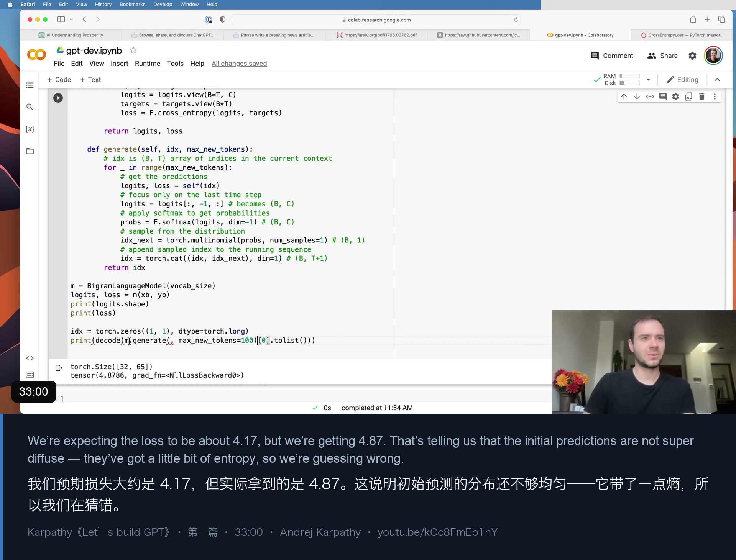Image resolution: width=736 pixels, height=560 pixels.
Task: Open Safari Bookmarks menu in menu bar
Action: pos(132,4)
